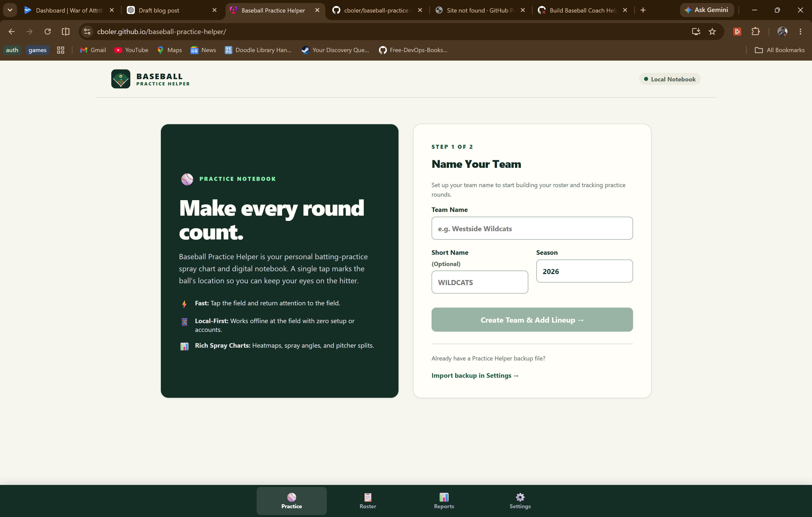Go back with the browser back arrow
This screenshot has width=812, height=517.
[12, 32]
